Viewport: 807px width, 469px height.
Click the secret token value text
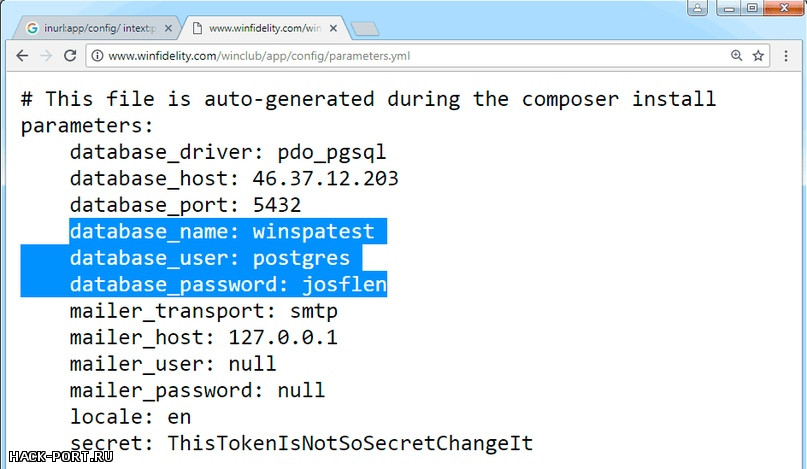pyautogui.click(x=350, y=443)
